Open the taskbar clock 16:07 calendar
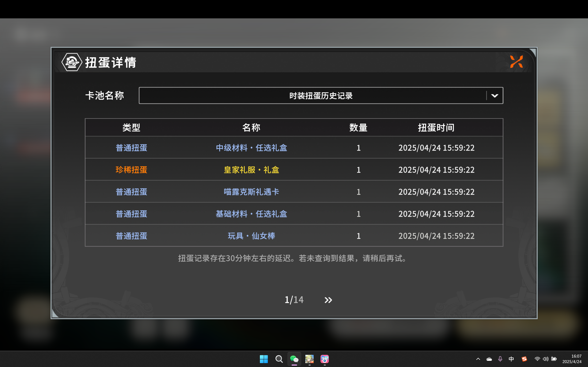 [572, 359]
